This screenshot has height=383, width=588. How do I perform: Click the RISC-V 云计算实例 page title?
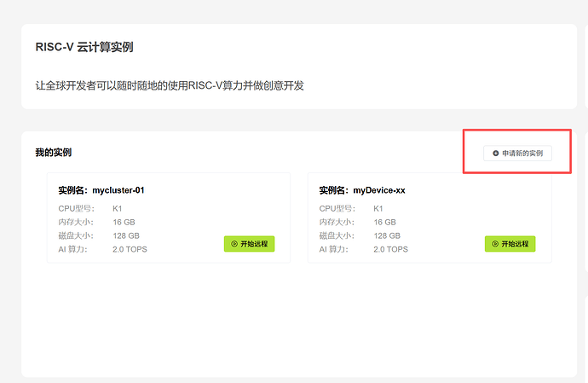[84, 47]
